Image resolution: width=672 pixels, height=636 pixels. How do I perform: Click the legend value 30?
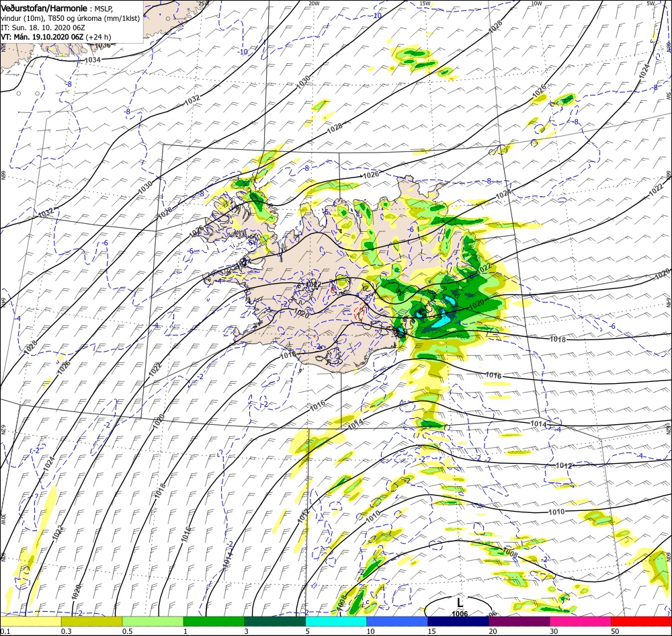554,631
